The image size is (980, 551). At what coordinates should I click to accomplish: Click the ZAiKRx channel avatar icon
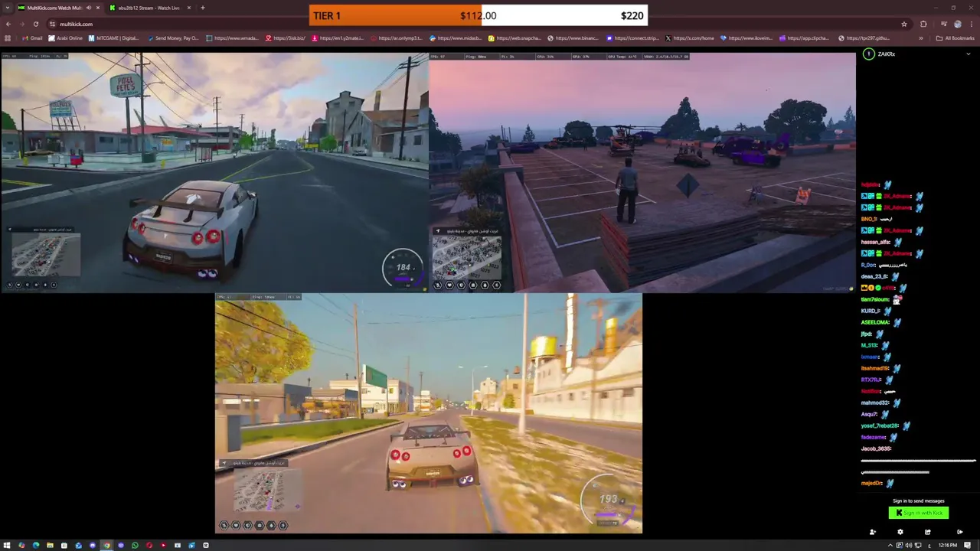pyautogui.click(x=868, y=54)
